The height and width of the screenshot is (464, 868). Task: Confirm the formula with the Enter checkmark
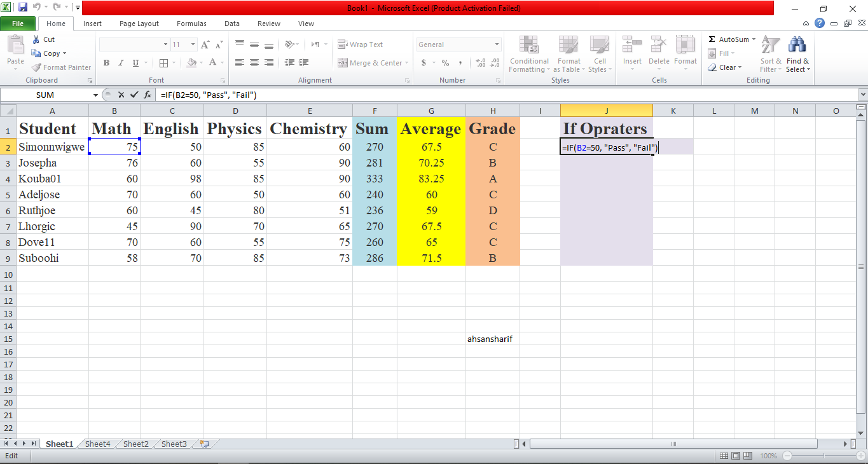pos(134,95)
